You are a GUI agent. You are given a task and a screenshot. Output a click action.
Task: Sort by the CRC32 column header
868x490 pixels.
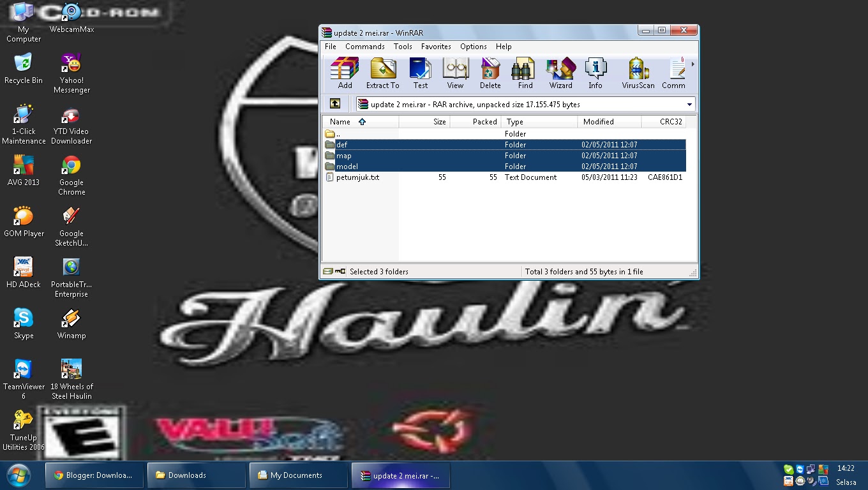(x=664, y=122)
